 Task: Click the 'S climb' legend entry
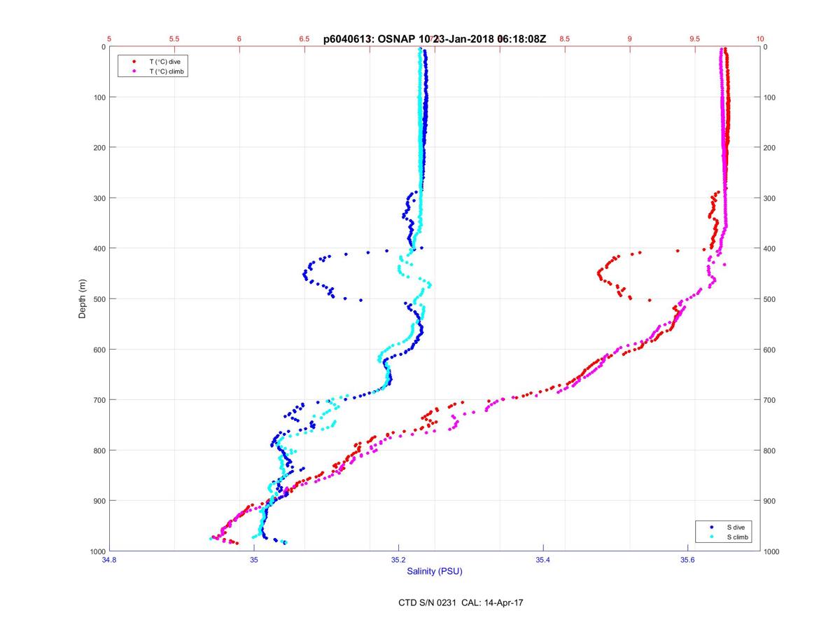click(738, 537)
